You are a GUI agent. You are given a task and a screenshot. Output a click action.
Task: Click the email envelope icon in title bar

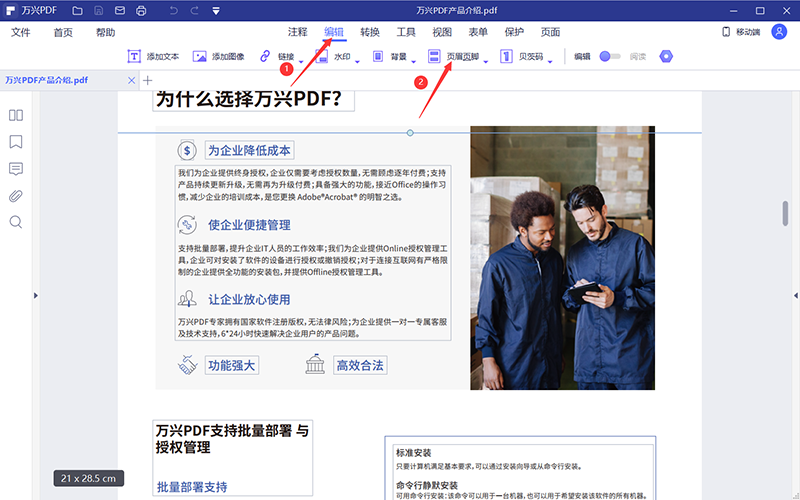coord(120,11)
